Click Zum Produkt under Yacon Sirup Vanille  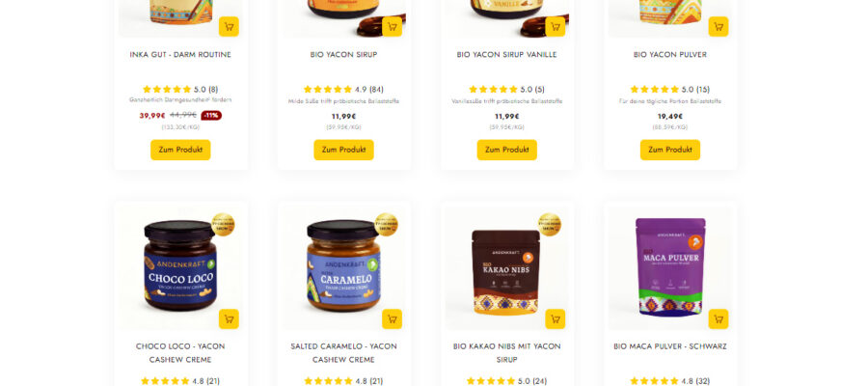507,150
